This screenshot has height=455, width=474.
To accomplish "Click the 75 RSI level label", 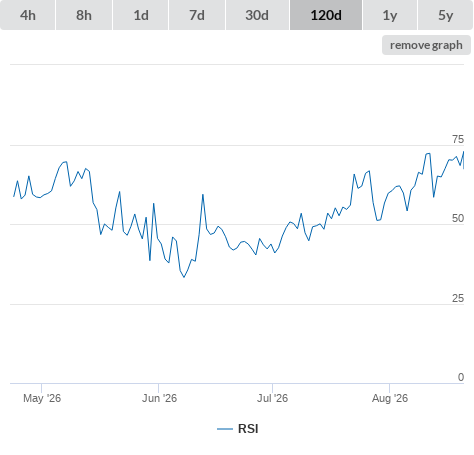I will pos(458,139).
